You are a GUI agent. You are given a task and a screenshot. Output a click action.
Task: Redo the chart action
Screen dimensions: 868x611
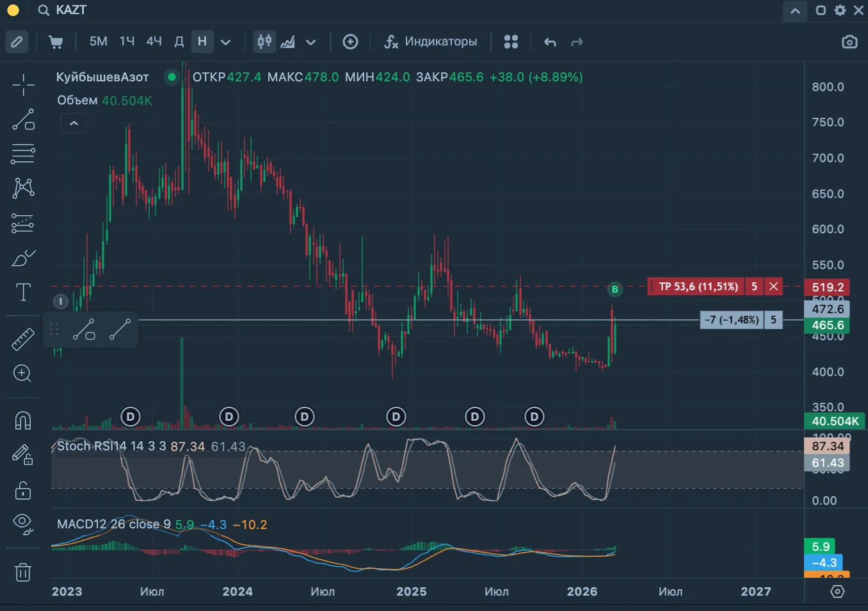pyautogui.click(x=577, y=42)
